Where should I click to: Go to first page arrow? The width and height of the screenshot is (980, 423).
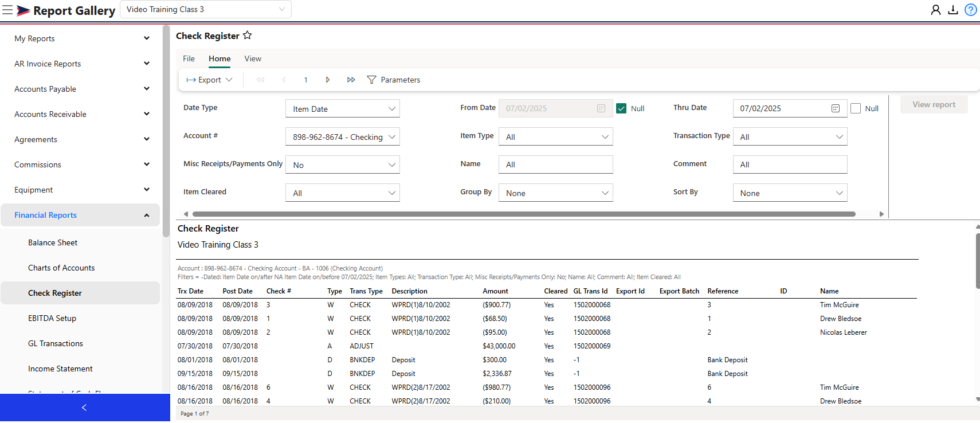(x=261, y=80)
